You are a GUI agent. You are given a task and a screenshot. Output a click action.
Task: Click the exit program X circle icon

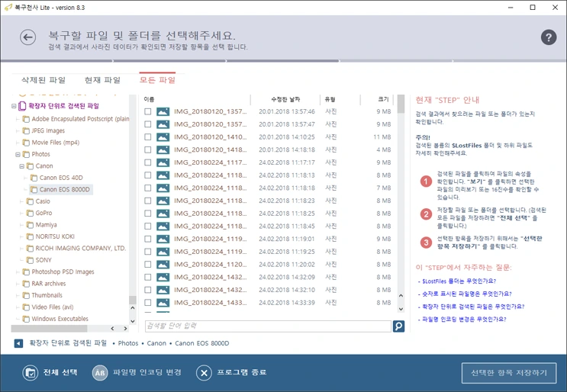coord(204,373)
